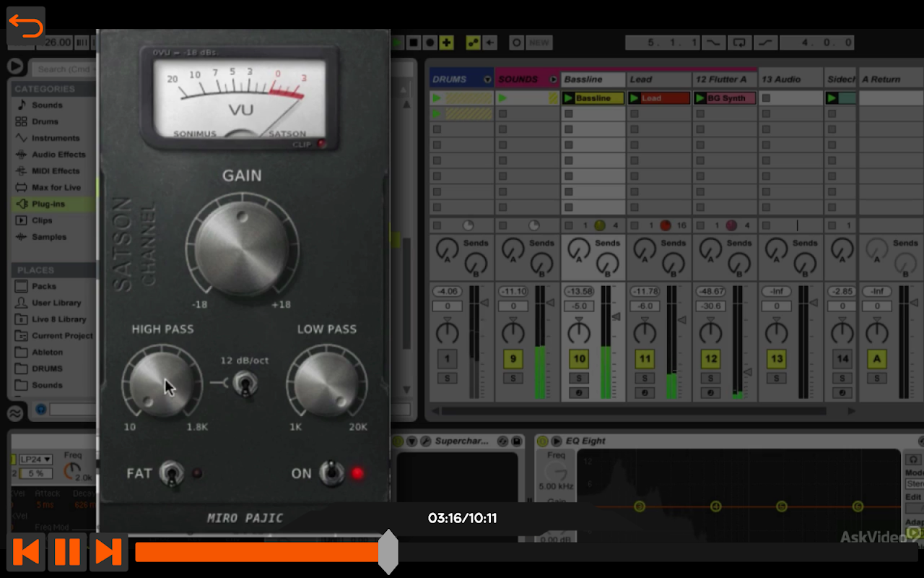Select the Clips category
This screenshot has width=924, height=578.
[x=42, y=220]
